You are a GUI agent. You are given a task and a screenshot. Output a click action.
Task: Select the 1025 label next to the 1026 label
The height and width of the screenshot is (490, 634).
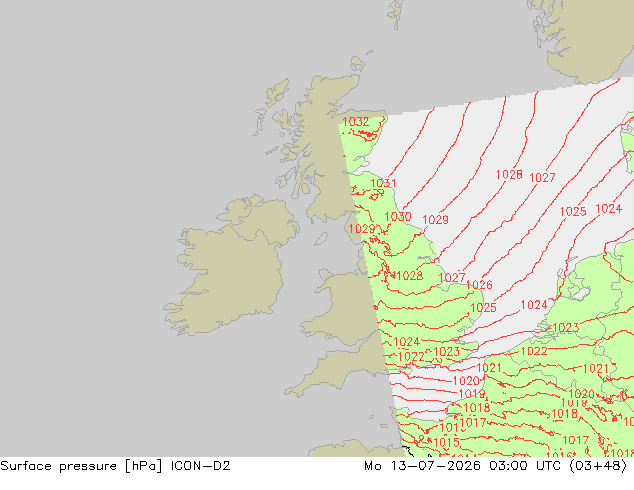pyautogui.click(x=483, y=308)
